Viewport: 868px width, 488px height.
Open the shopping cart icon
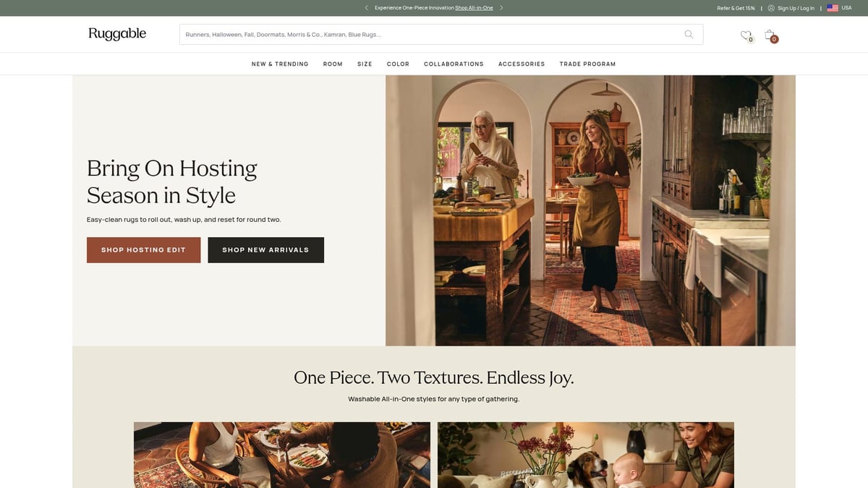pos(769,34)
